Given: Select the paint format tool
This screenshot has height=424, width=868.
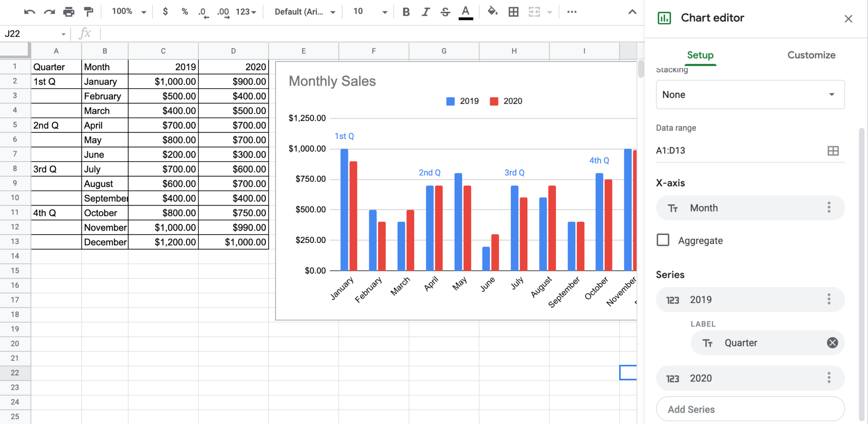Looking at the screenshot, I should [89, 11].
